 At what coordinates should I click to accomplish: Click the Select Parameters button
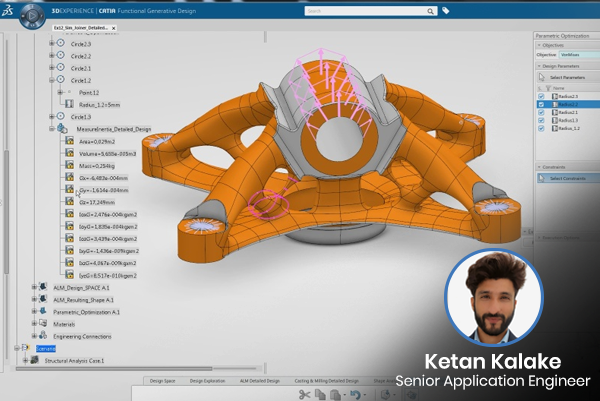tap(567, 77)
